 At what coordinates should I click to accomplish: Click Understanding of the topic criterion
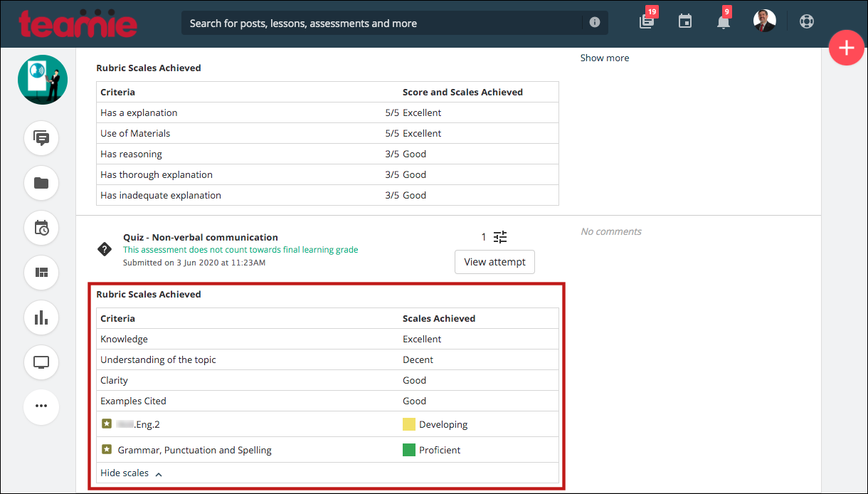tap(158, 359)
